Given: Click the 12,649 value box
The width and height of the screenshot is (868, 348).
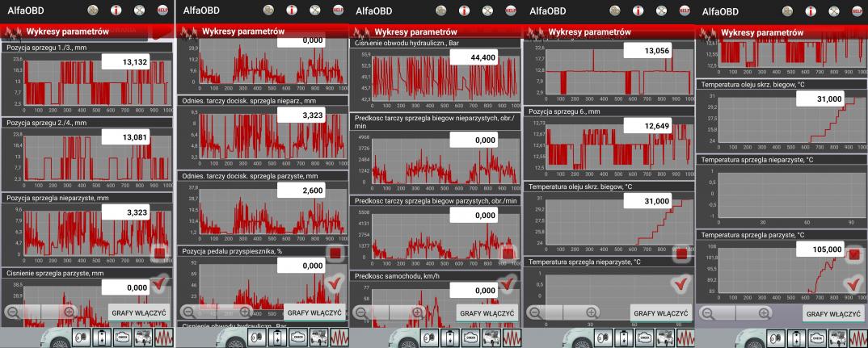Looking at the screenshot, I should tap(647, 126).
